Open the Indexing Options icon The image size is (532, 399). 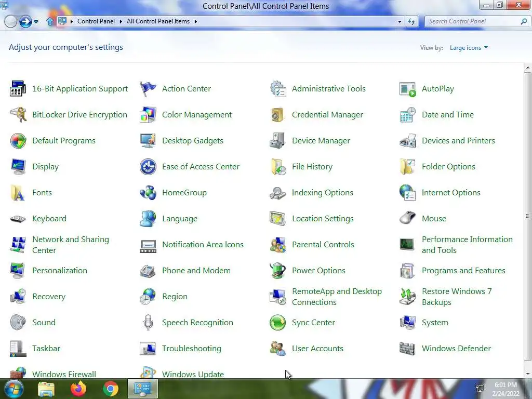[278, 193]
